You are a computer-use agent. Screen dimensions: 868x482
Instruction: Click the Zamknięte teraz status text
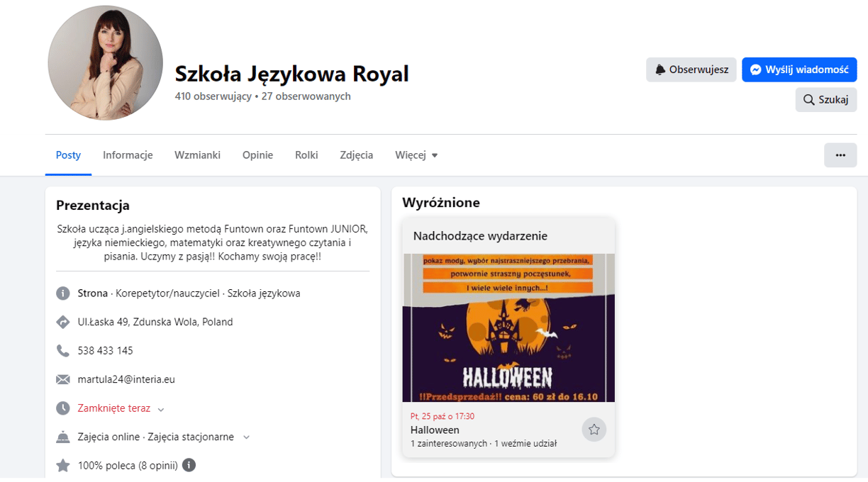click(x=114, y=408)
